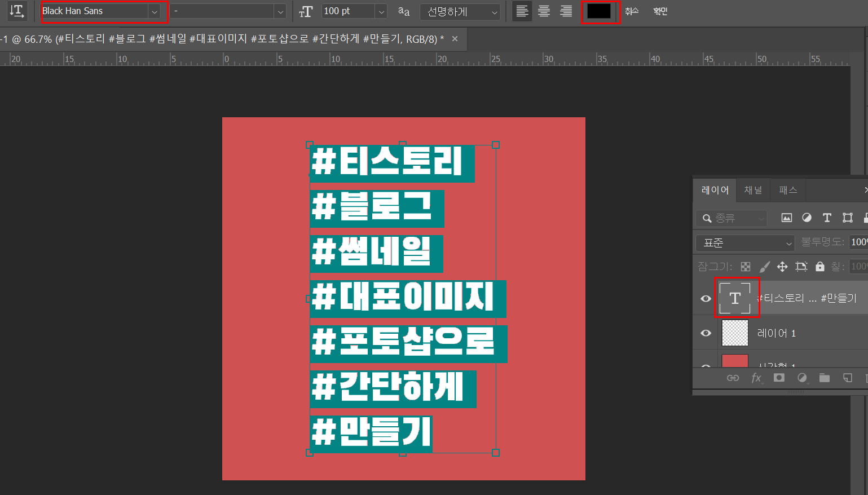Lock artboard nesting icon
The width and height of the screenshot is (868, 495).
click(x=801, y=267)
